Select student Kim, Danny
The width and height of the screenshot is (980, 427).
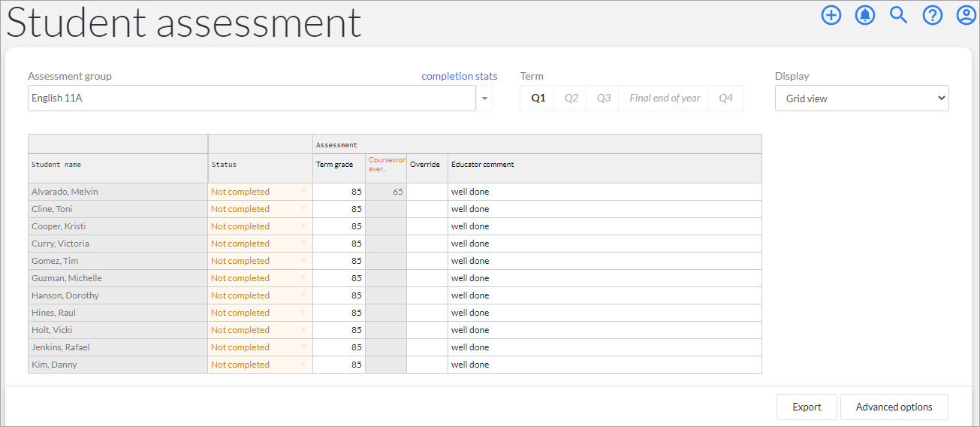pos(118,365)
